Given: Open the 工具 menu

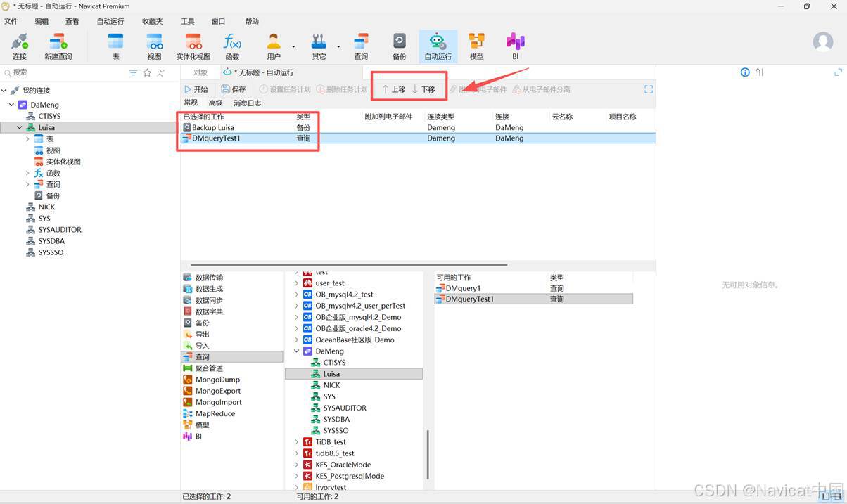Looking at the screenshot, I should [188, 22].
